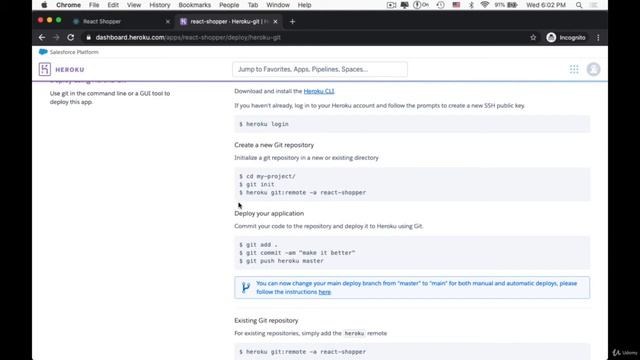Open the Wi-Fi status menu

(484, 5)
